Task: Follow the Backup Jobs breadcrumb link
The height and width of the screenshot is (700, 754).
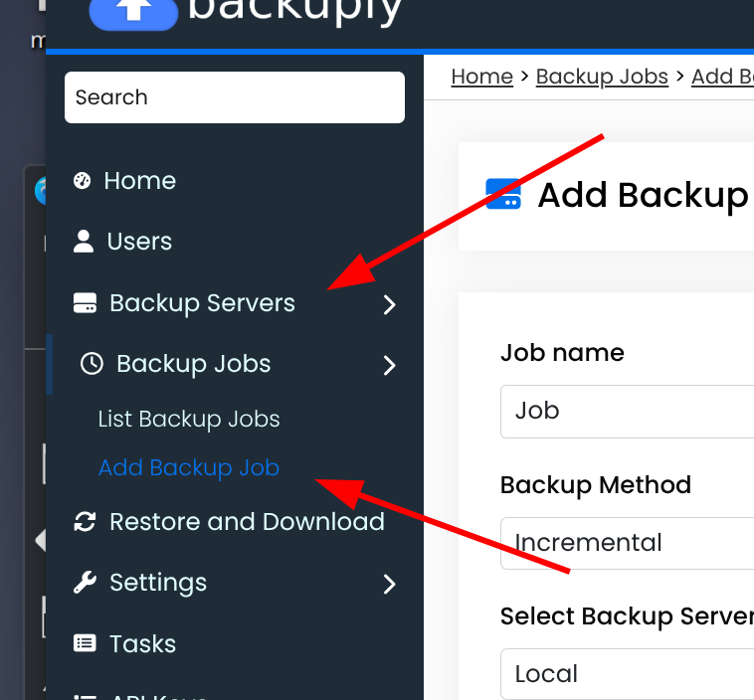Action: pos(602,77)
